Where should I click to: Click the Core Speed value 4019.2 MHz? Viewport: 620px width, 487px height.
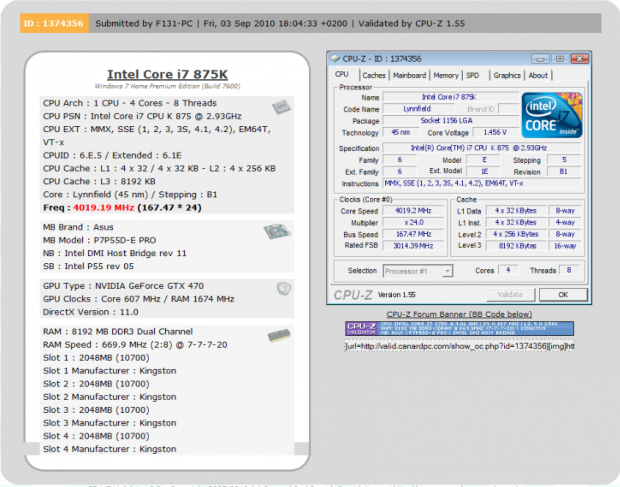pos(413,211)
